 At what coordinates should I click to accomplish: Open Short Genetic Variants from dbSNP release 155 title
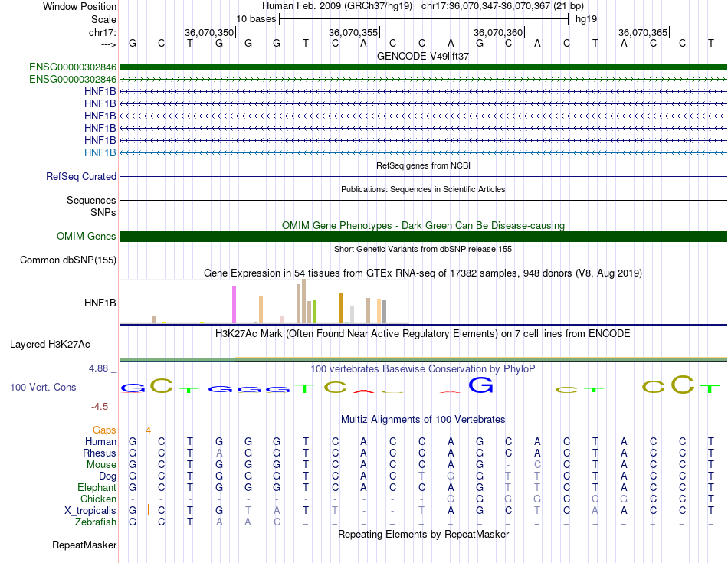(x=423, y=249)
